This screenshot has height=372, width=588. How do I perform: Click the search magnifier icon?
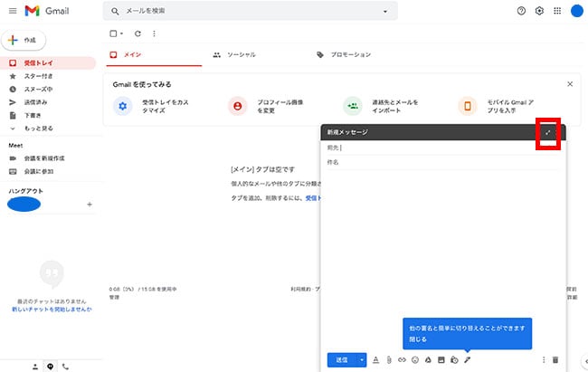(115, 11)
